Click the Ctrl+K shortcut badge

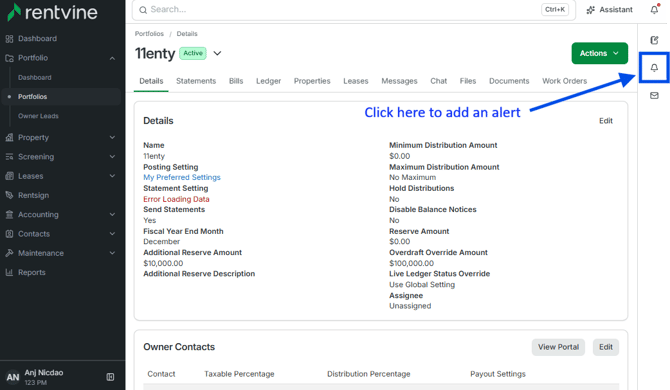pos(555,9)
